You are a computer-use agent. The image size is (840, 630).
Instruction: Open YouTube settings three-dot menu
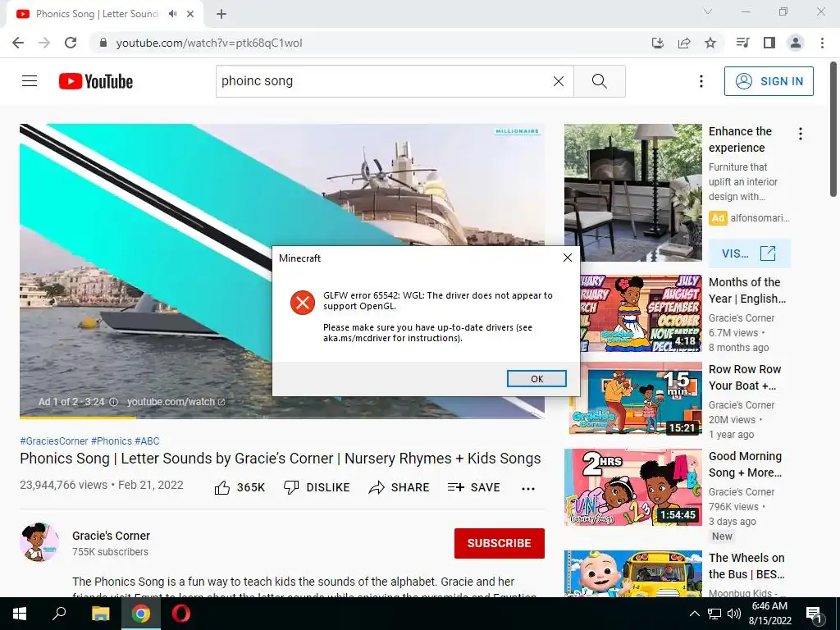pos(701,81)
